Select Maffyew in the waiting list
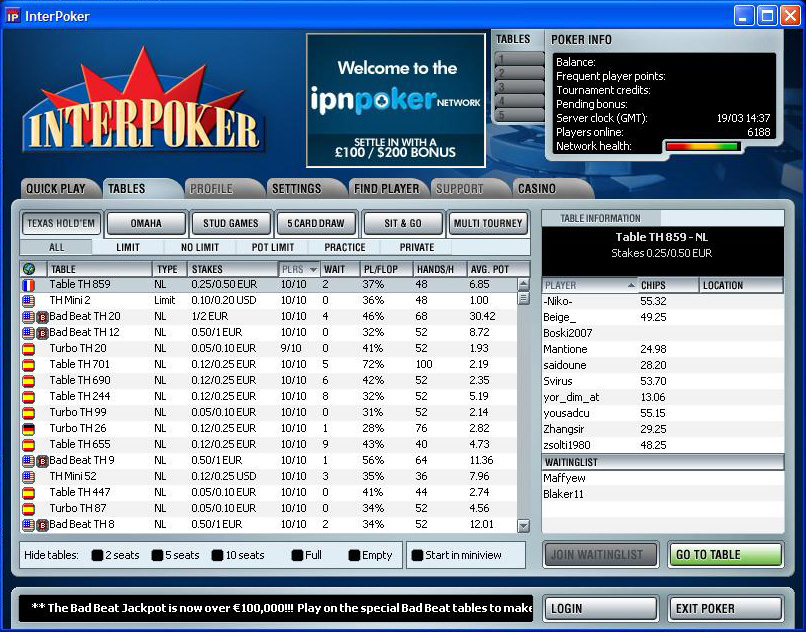Screen dimensions: 806x632 [x=663, y=478]
